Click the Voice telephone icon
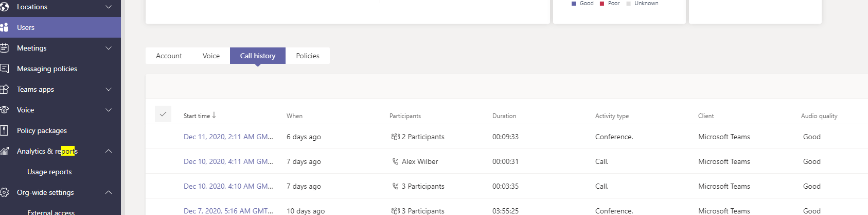 tap(4, 110)
